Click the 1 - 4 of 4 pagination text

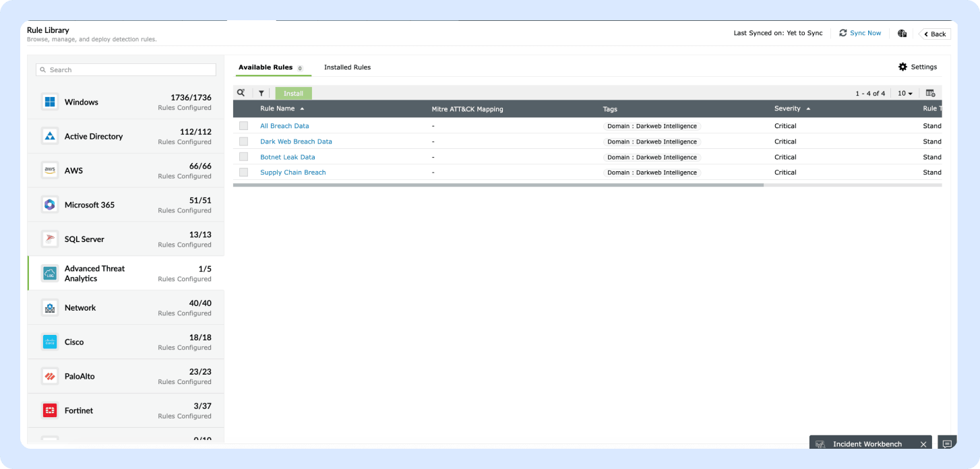pos(870,94)
